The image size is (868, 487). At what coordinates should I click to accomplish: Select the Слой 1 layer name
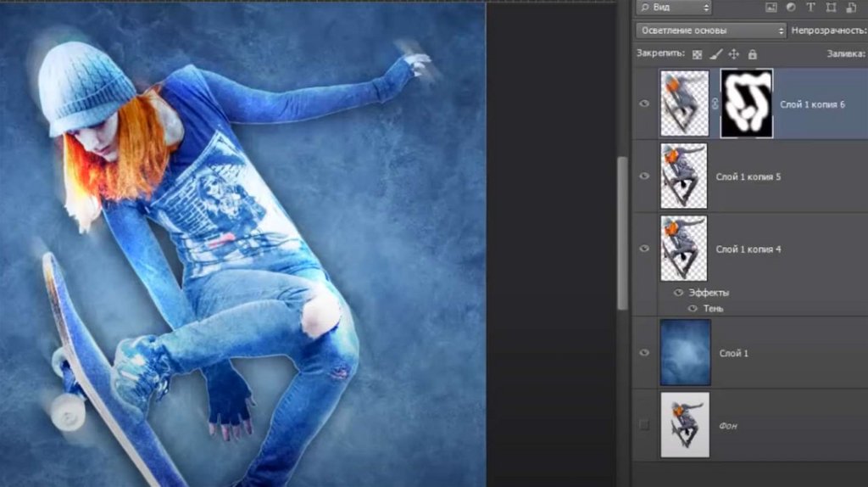tap(734, 353)
